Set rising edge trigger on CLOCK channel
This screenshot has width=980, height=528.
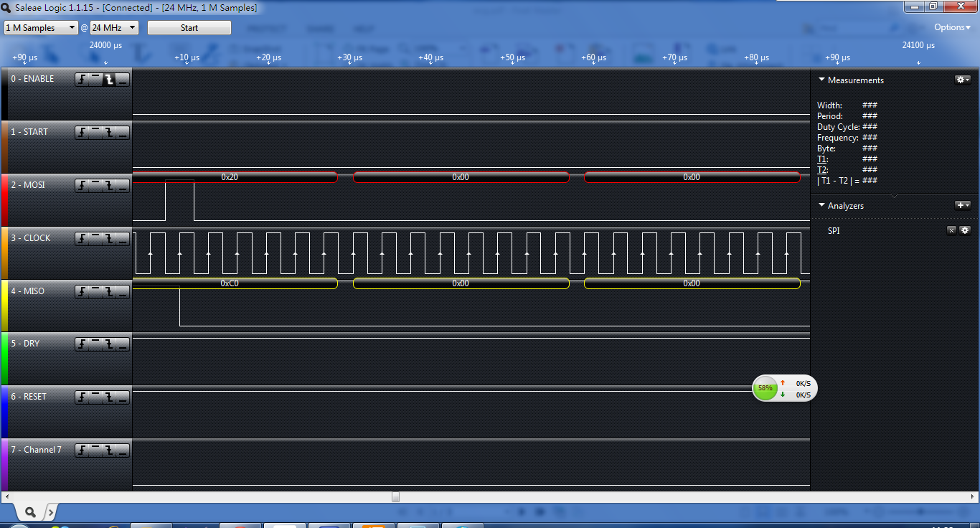(x=82, y=239)
